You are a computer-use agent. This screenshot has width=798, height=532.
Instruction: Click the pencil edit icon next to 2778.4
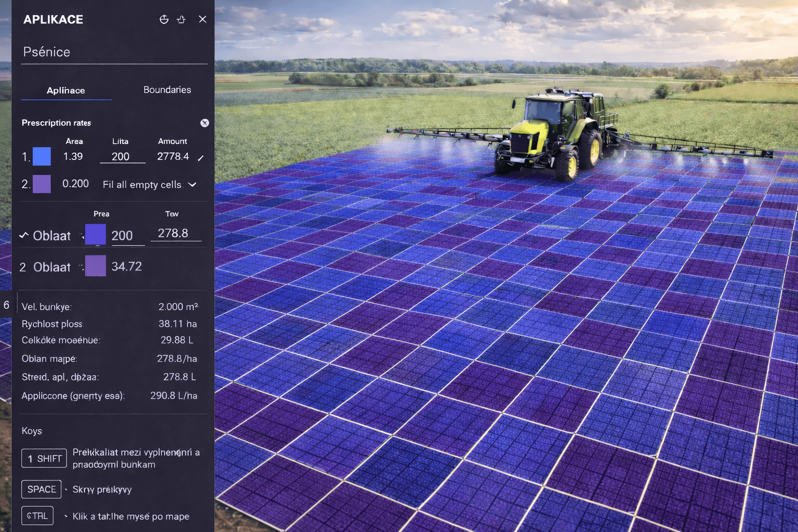201,157
